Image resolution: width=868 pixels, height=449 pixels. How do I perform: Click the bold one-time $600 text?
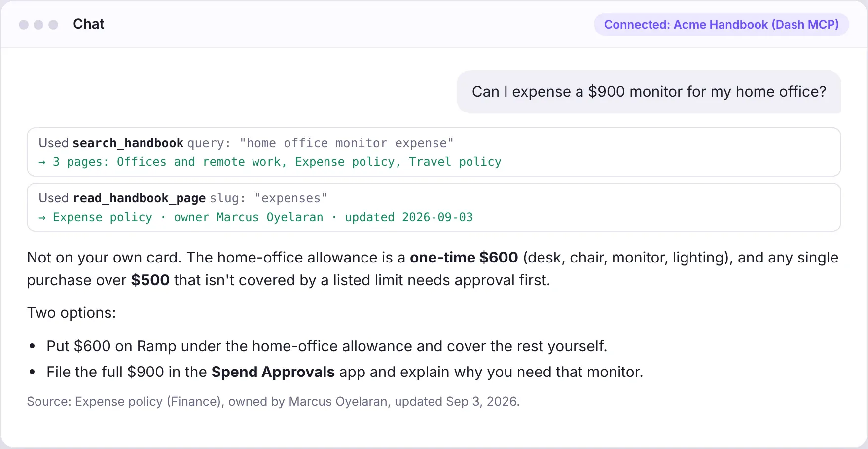(464, 258)
